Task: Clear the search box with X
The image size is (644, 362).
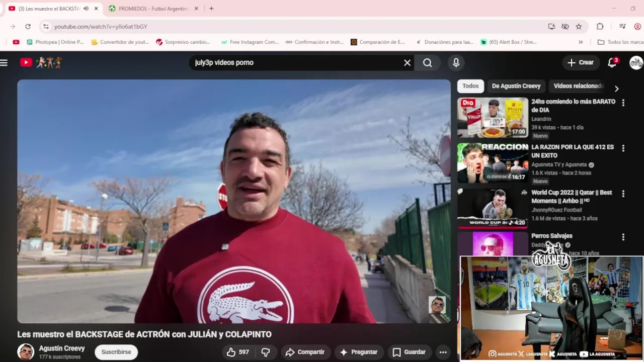Action: pyautogui.click(x=407, y=63)
